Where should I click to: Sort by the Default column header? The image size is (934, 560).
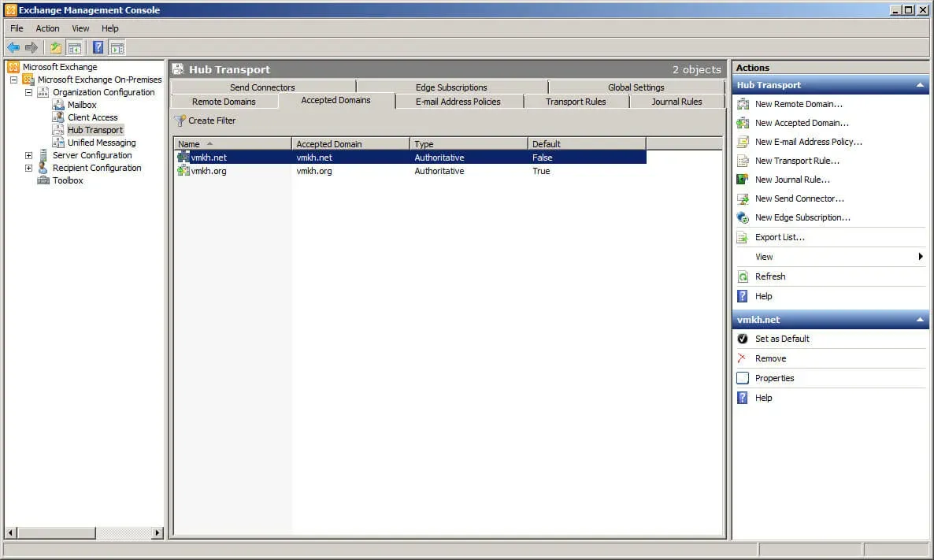click(x=586, y=144)
